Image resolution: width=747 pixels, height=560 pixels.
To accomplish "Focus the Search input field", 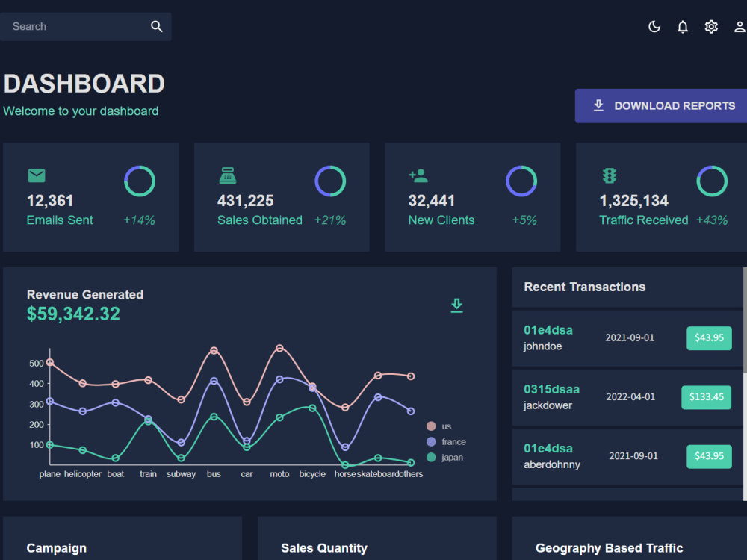I will pos(76,27).
